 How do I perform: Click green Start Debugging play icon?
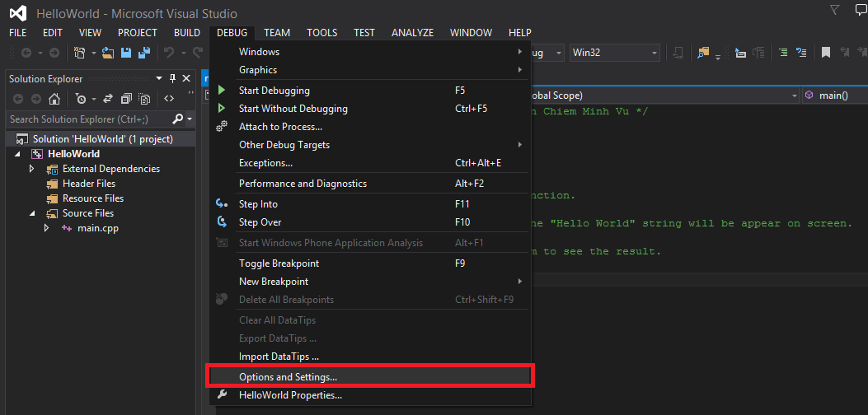(x=222, y=91)
